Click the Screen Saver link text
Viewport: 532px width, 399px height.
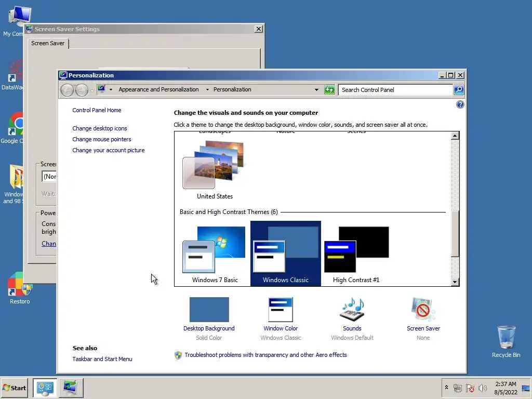[423, 328]
